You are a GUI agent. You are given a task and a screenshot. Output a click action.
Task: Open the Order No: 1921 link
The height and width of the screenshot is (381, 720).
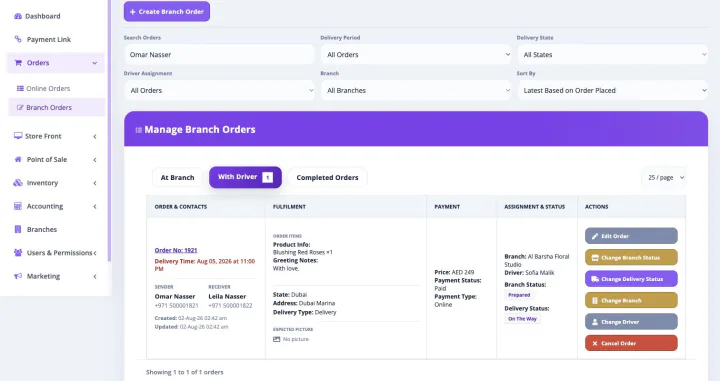click(x=176, y=250)
